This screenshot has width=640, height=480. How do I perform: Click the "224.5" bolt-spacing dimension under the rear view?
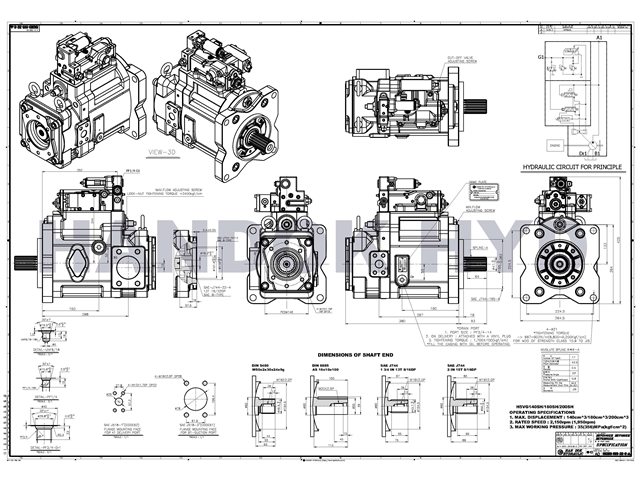560,311
